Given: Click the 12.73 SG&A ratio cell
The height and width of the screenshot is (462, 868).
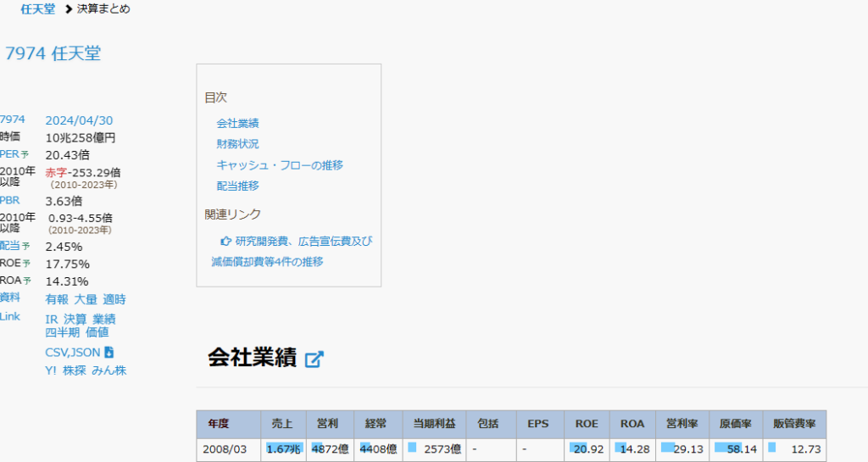Looking at the screenshot, I should (x=795, y=450).
